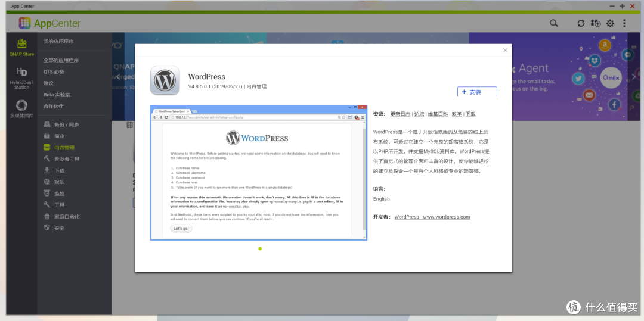Click the 安装 install button
This screenshot has width=644, height=321.
[477, 92]
